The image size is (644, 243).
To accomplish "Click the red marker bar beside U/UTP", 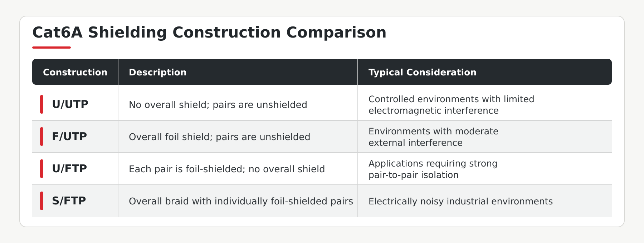I will tap(42, 104).
